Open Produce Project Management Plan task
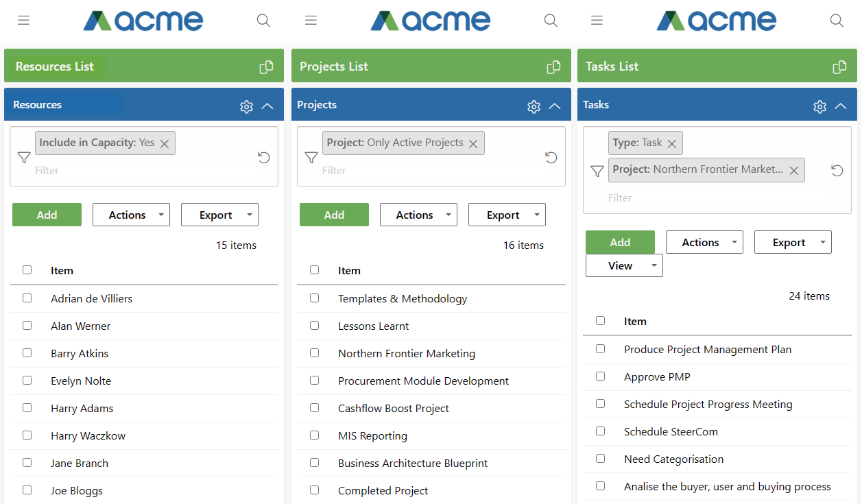The image size is (862, 504). coord(708,349)
